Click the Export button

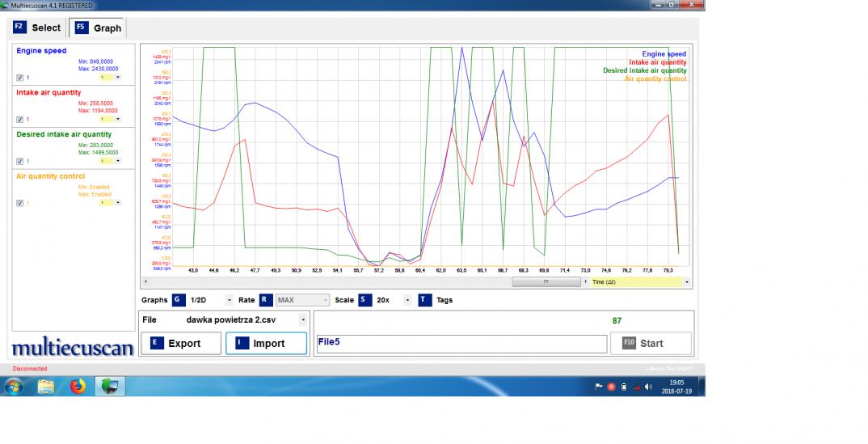tap(181, 343)
